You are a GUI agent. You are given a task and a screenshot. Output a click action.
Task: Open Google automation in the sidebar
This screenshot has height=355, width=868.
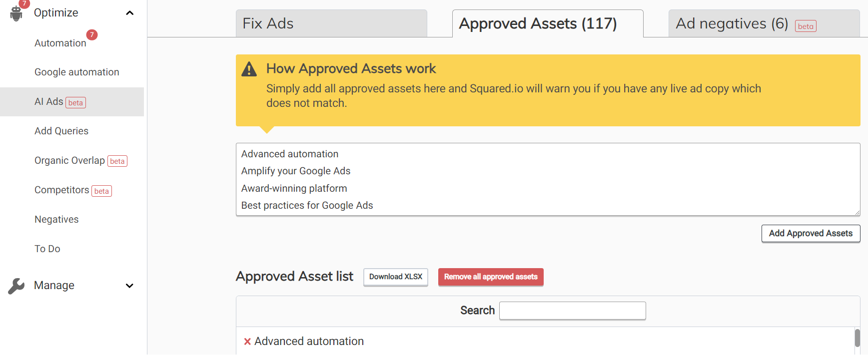[76, 72]
